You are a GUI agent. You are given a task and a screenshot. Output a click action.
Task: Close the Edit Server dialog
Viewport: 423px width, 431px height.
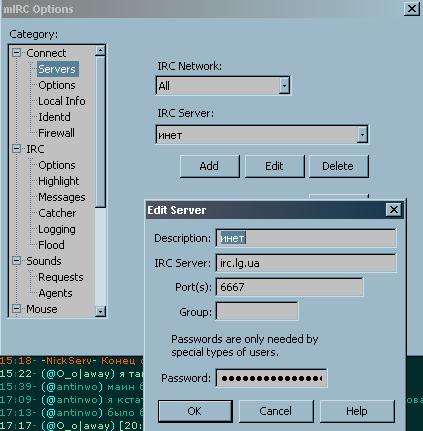coord(394,210)
